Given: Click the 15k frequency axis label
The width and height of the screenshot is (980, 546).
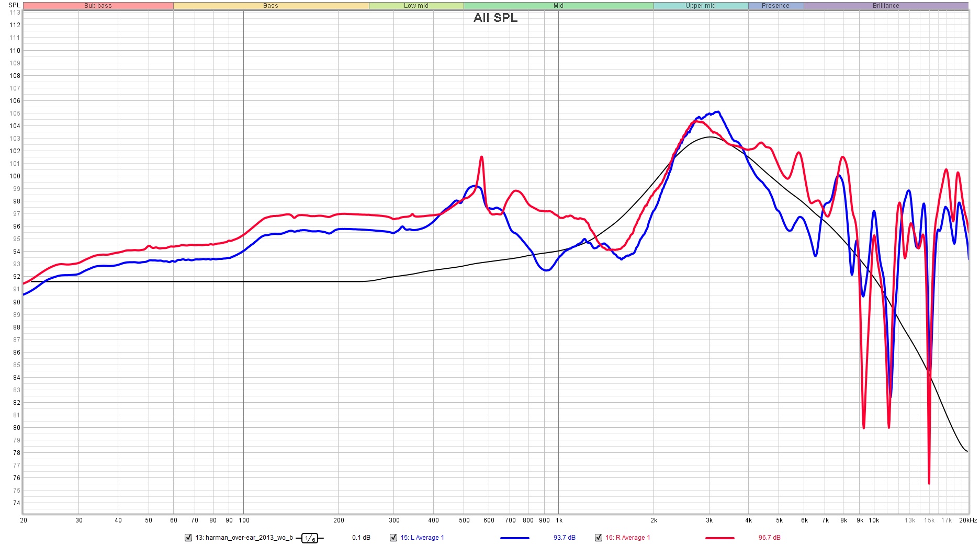Looking at the screenshot, I should pyautogui.click(x=929, y=520).
